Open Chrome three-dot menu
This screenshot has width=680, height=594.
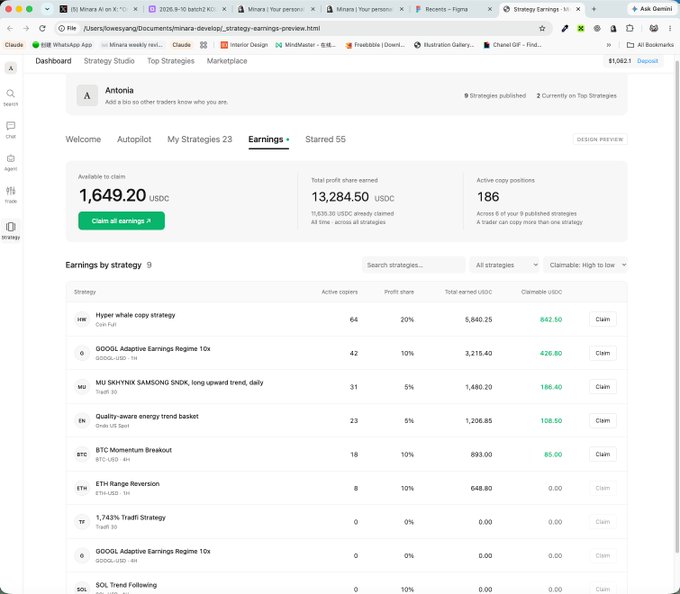670,28
